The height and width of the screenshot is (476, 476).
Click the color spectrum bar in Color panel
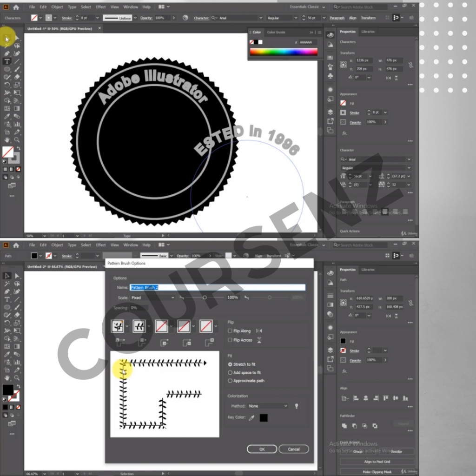point(284,52)
